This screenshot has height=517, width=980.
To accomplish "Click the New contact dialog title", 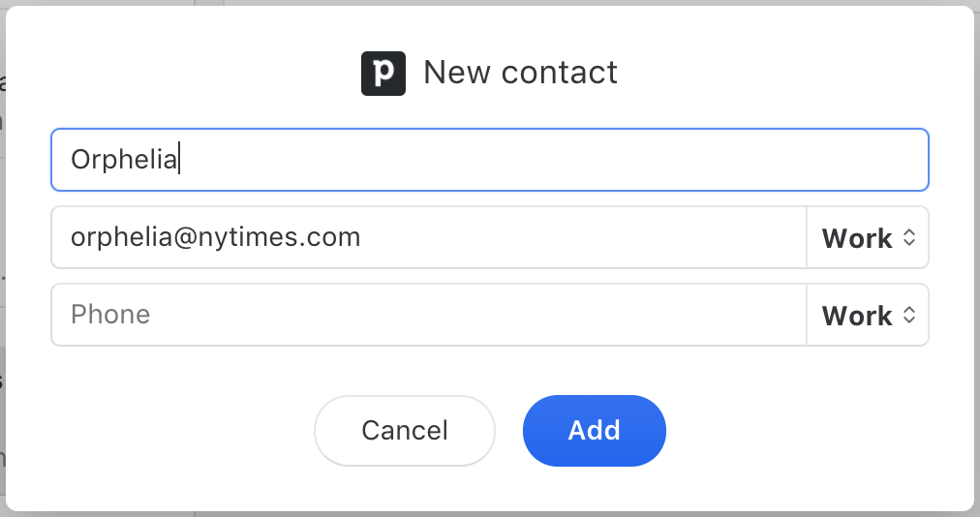I will point(520,73).
